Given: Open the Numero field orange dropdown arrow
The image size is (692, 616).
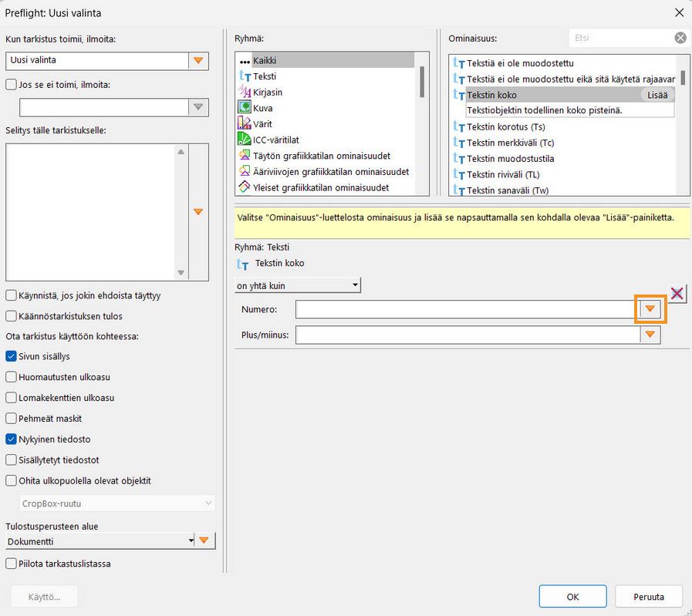Looking at the screenshot, I should click(650, 309).
